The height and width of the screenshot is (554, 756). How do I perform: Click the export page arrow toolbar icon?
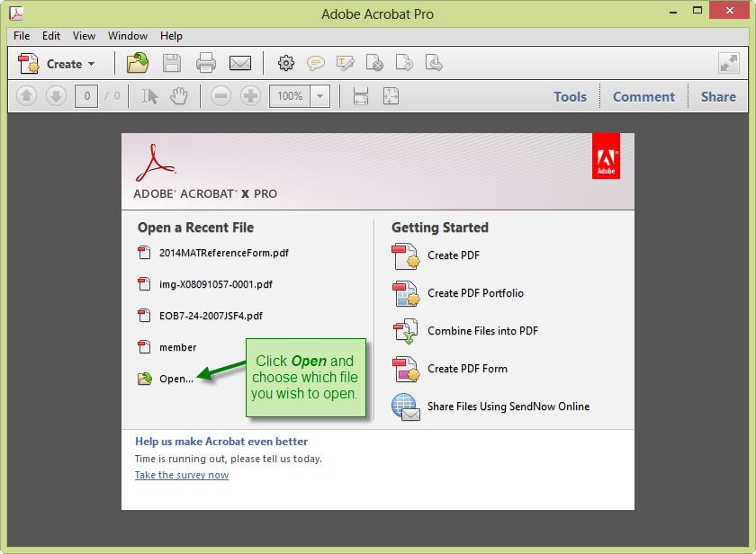pos(404,63)
